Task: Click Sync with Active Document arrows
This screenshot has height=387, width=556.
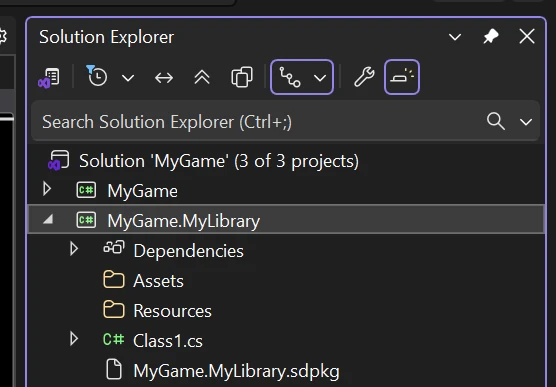Action: point(164,78)
